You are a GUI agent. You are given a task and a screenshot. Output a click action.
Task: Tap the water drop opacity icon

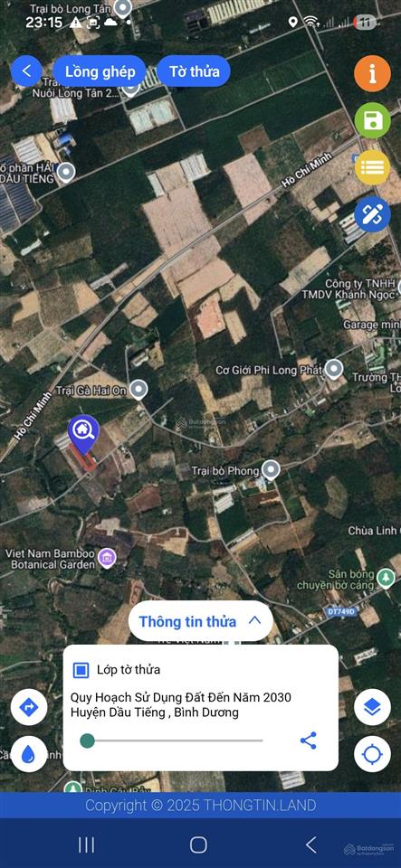click(x=28, y=754)
